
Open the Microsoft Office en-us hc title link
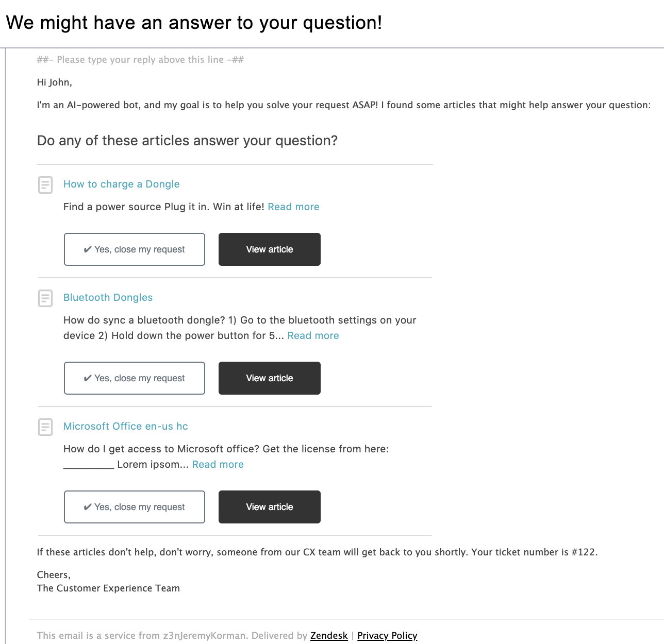pyautogui.click(x=125, y=427)
